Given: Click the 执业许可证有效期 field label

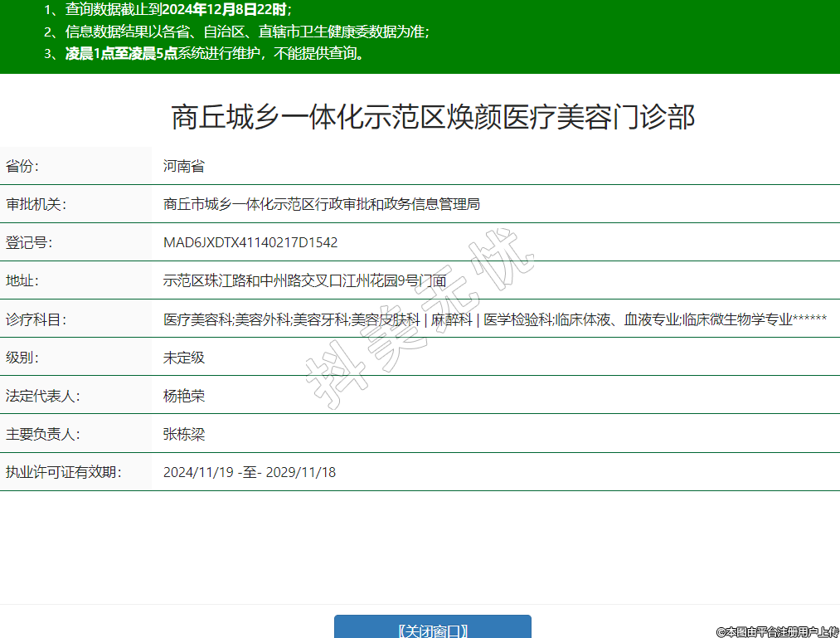Looking at the screenshot, I should pyautogui.click(x=63, y=472).
